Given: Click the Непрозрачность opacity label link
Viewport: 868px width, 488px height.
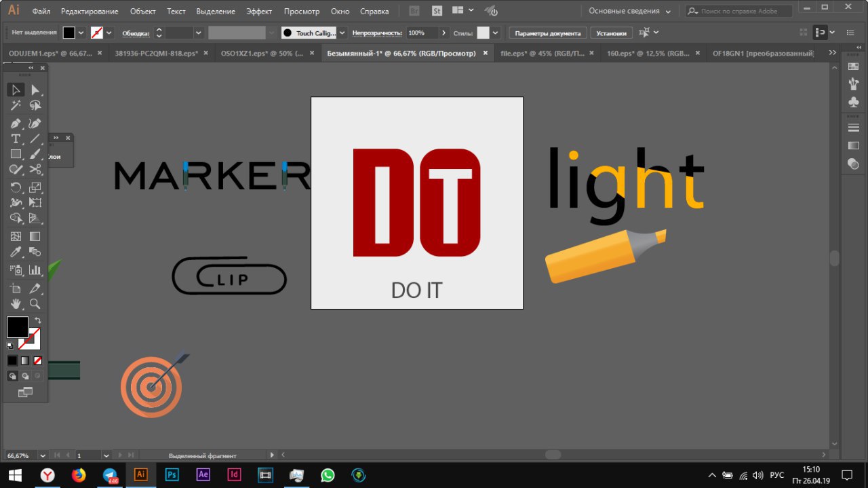Looking at the screenshot, I should pyautogui.click(x=377, y=33).
